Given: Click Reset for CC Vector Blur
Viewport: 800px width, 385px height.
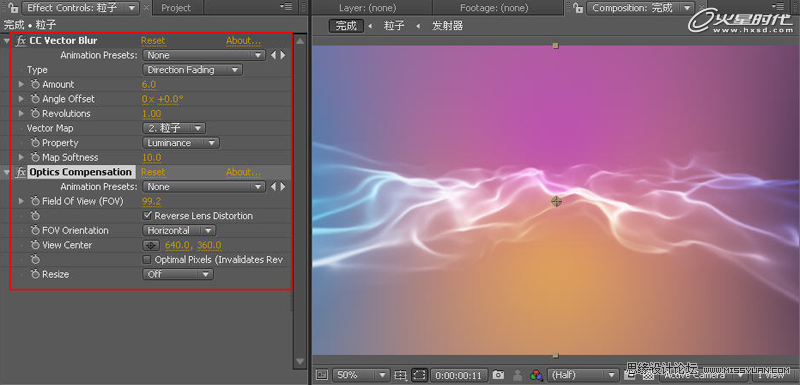Looking at the screenshot, I should click(x=153, y=41).
